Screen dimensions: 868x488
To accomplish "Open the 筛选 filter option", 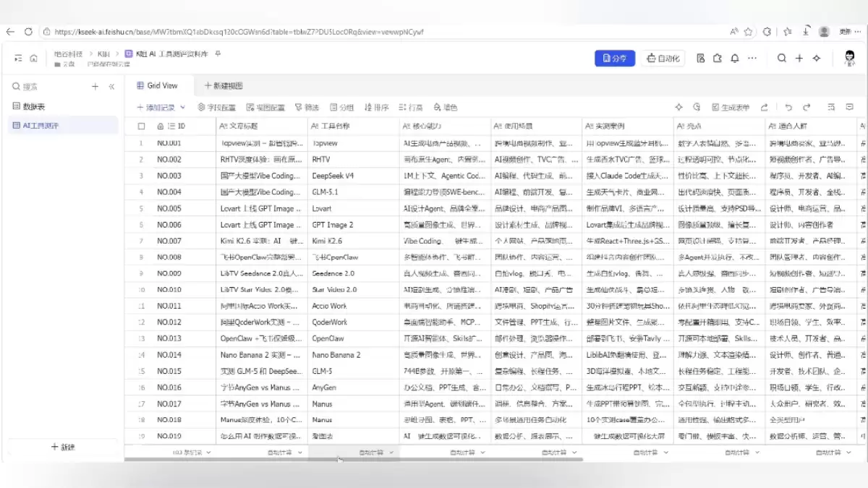I will 307,107.
